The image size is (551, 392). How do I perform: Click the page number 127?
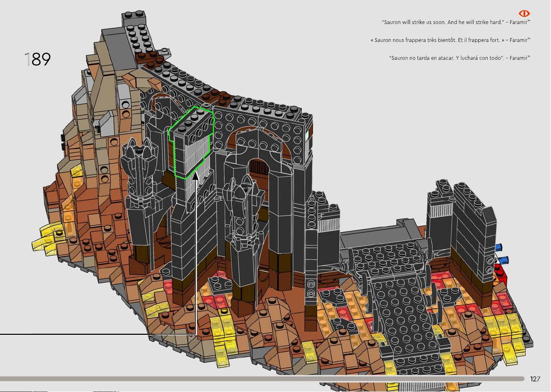click(x=535, y=379)
